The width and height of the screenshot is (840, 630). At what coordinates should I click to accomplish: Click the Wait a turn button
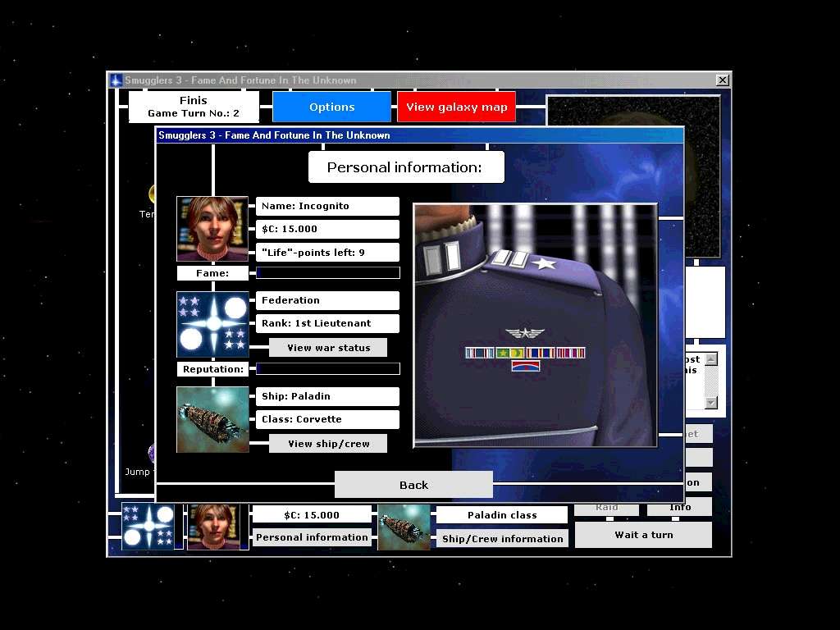643,535
